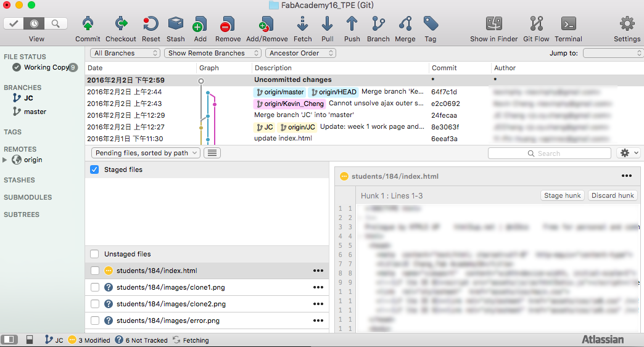Viewport: 644px width, 347px height.
Task: Select commit 64f7c1d origin/master row
Action: click(365, 92)
